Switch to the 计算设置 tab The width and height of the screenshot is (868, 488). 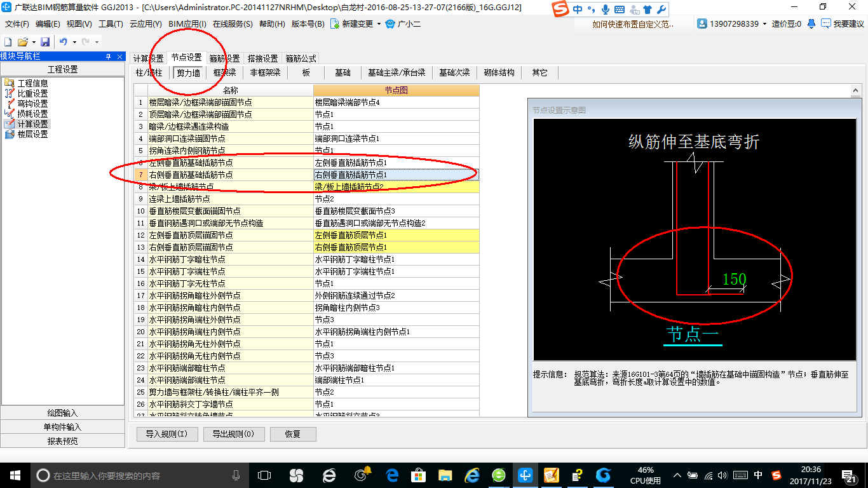[148, 58]
